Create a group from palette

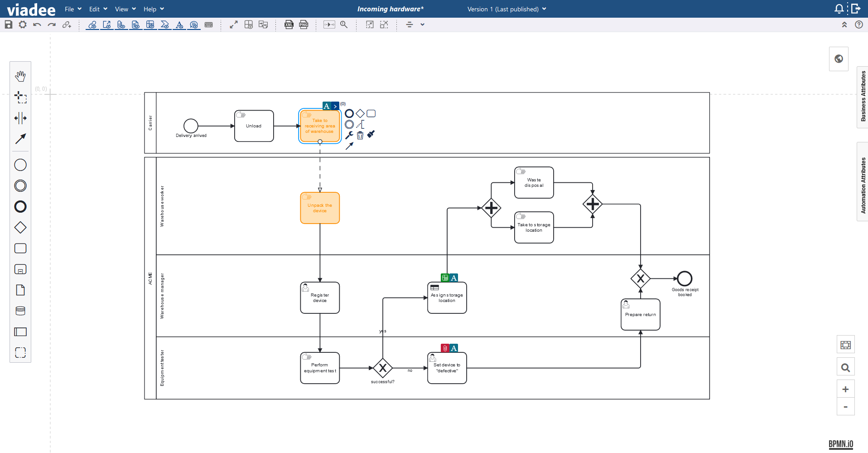coord(20,353)
